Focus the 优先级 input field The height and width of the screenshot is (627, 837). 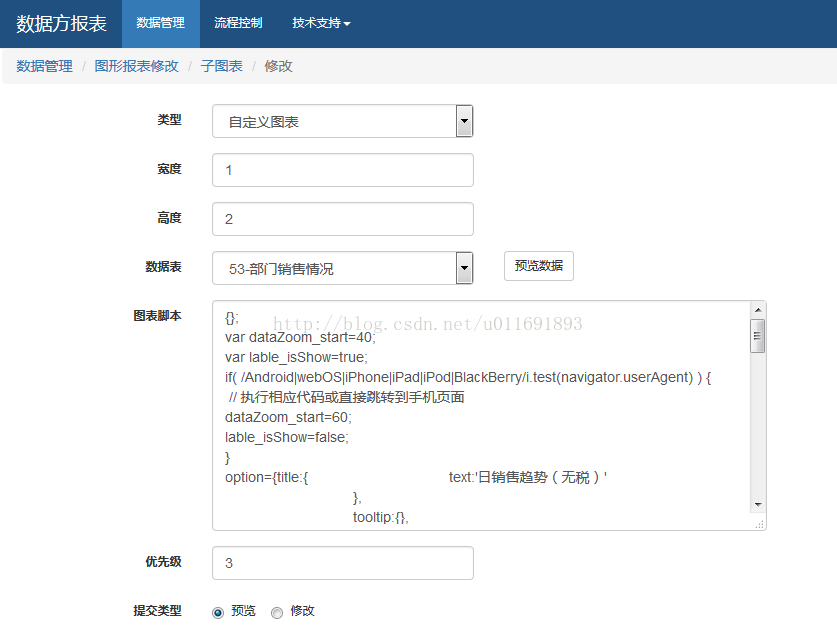[343, 563]
